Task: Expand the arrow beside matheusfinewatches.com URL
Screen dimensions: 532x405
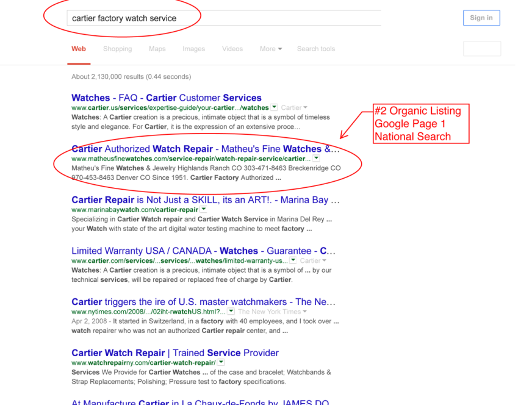Action: (316, 159)
